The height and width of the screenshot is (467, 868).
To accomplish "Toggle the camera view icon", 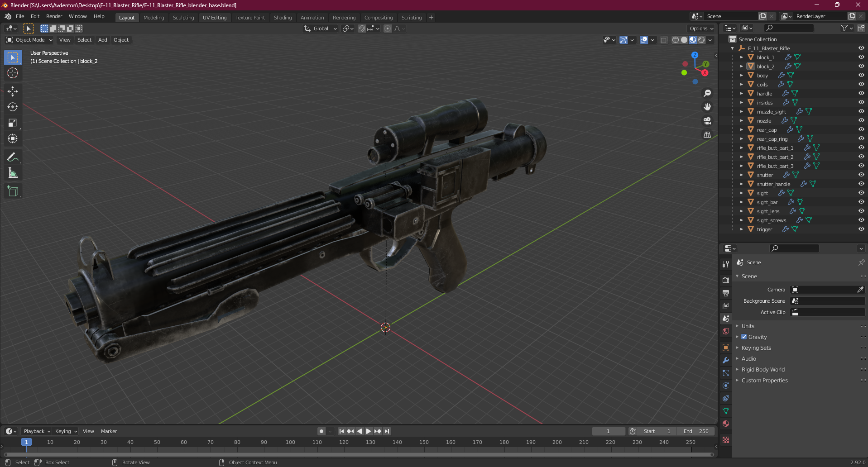I will [x=707, y=121].
